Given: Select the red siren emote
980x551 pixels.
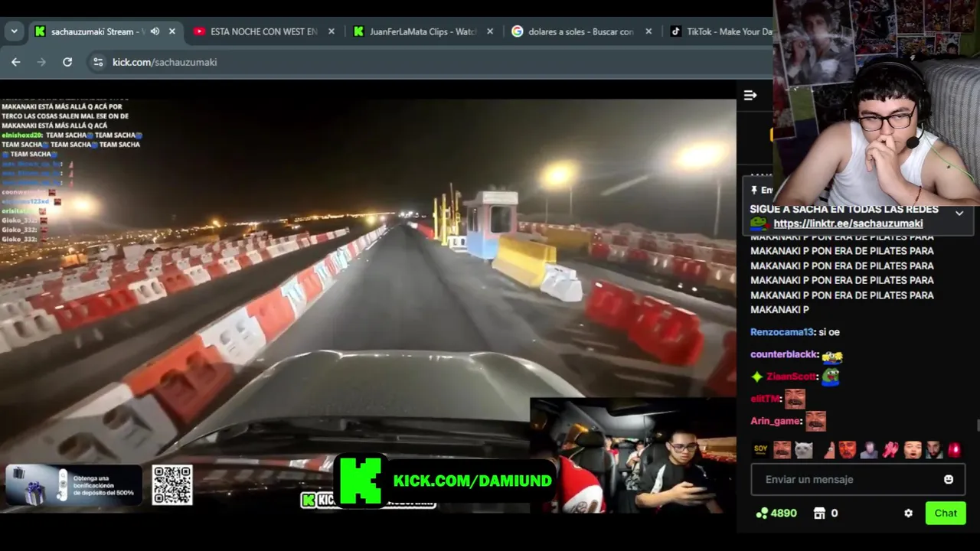Looking at the screenshot, I should [954, 450].
